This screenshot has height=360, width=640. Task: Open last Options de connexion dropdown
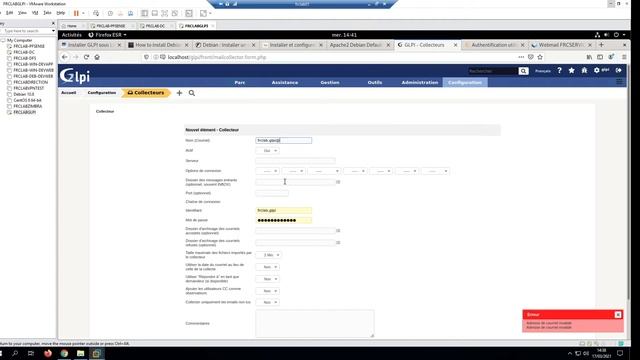pos(435,171)
